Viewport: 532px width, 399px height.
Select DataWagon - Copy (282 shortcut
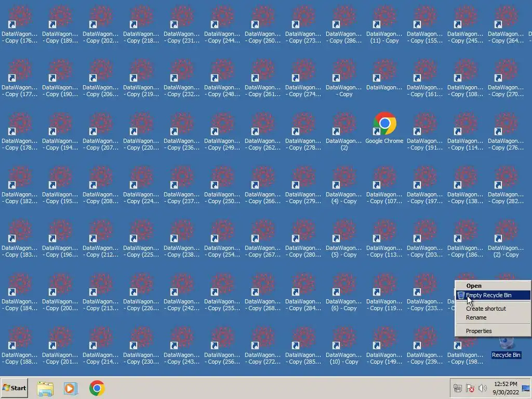[506, 185]
